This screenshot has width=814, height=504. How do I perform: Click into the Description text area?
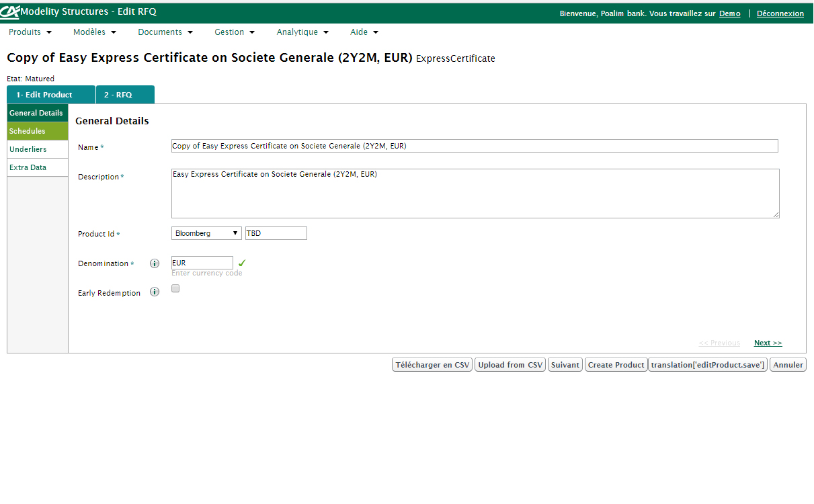tap(475, 193)
